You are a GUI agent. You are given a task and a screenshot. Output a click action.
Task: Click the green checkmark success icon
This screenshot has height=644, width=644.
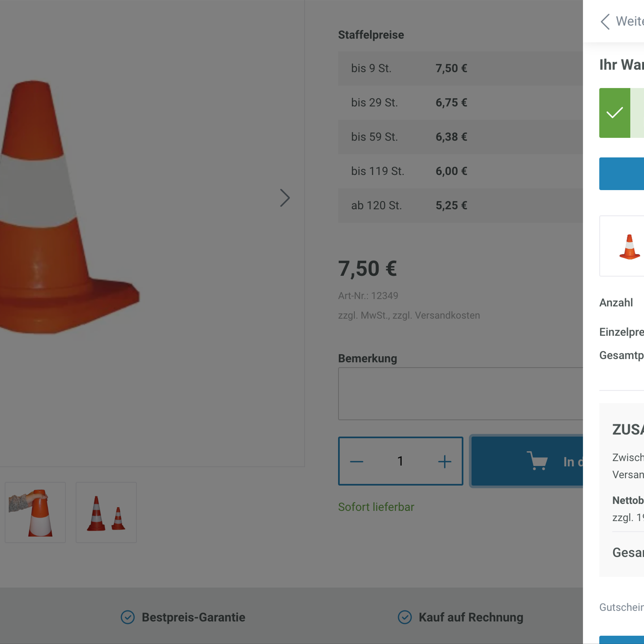click(614, 113)
